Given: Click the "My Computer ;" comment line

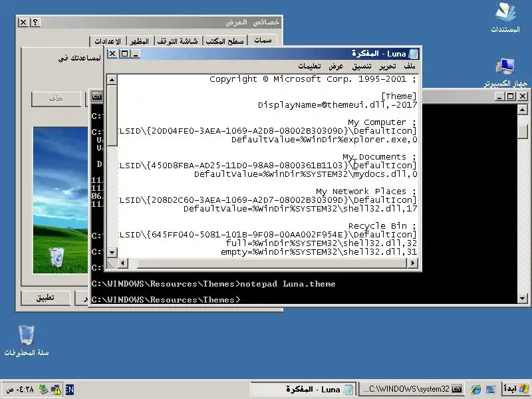Looking at the screenshot, I should pos(382,122).
